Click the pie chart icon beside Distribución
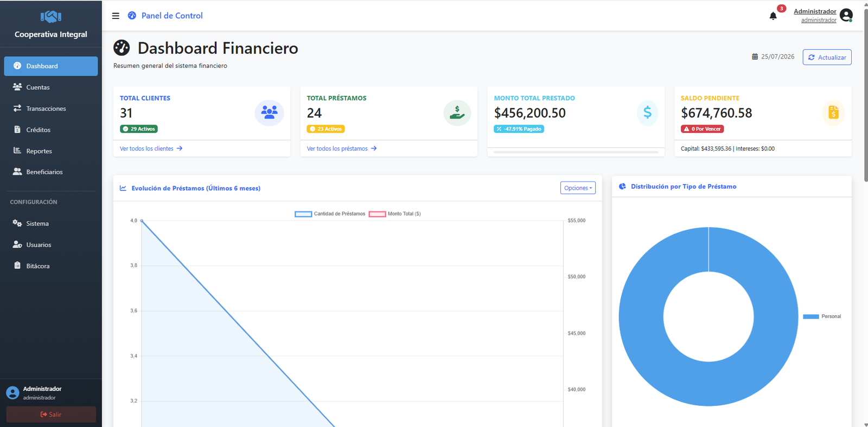The width and height of the screenshot is (868, 427). click(622, 186)
